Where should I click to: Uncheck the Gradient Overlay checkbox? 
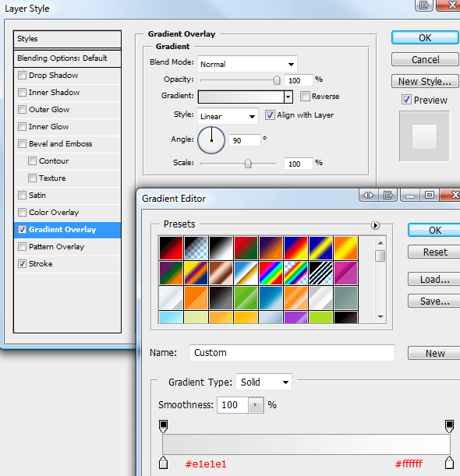[x=22, y=229]
